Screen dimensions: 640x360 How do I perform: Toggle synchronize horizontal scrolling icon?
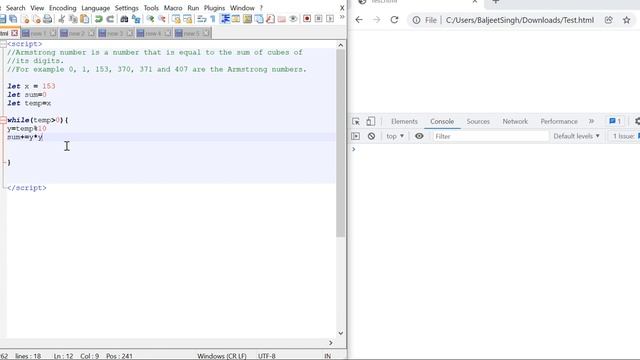(x=187, y=19)
